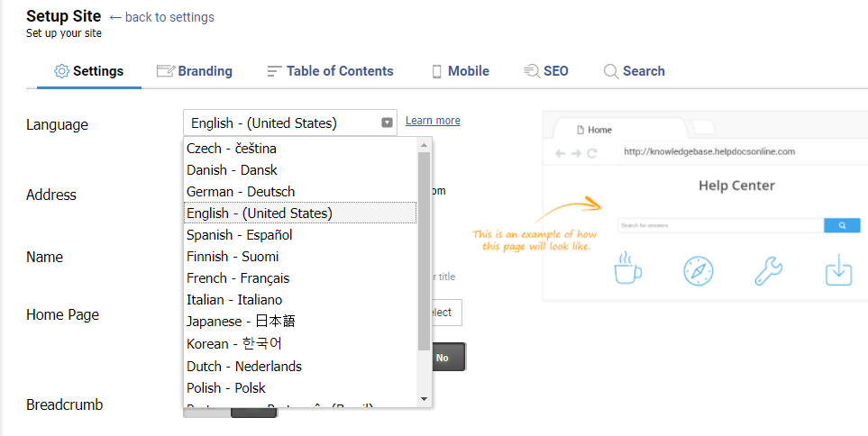Click the Table of Contents icon

[x=275, y=71]
